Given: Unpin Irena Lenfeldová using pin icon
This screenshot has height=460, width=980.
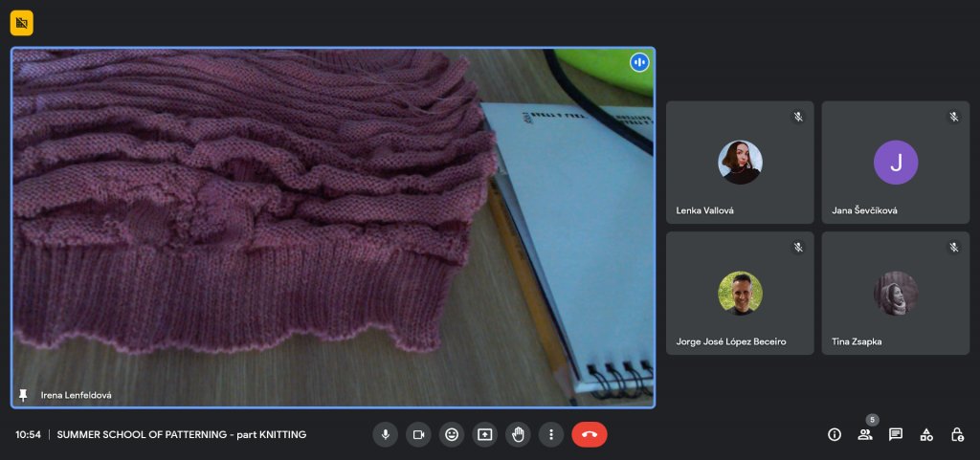Looking at the screenshot, I should point(23,394).
